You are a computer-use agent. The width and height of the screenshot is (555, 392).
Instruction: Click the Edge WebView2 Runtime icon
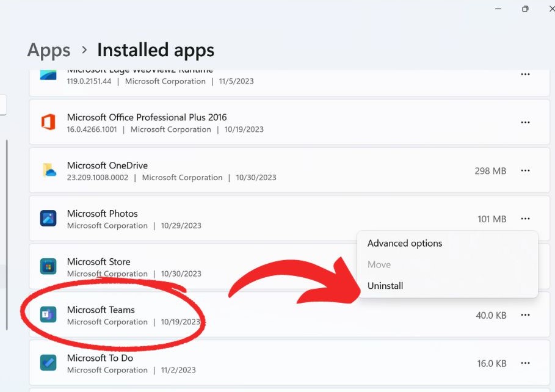click(x=48, y=75)
